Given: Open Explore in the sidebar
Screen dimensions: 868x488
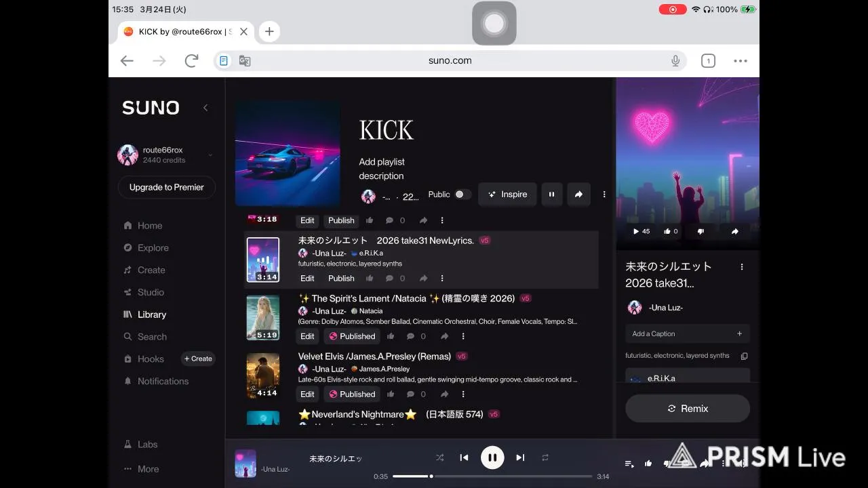Looking at the screenshot, I should coord(146,248).
